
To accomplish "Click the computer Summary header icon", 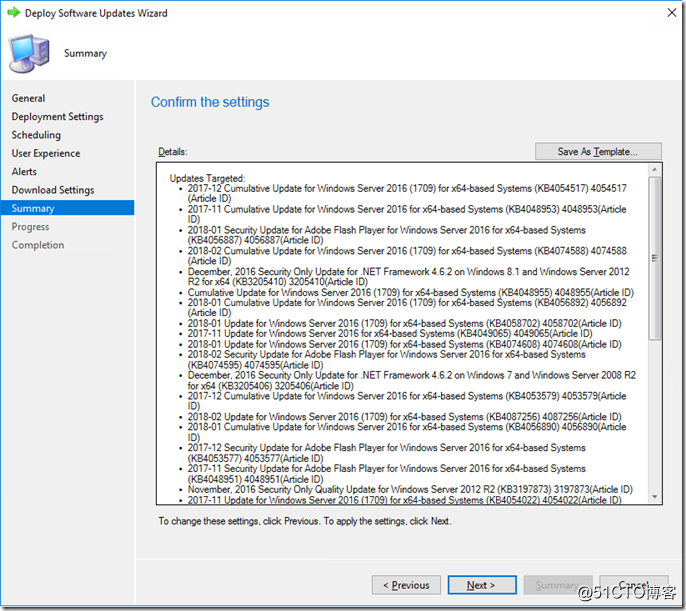I will point(29,54).
